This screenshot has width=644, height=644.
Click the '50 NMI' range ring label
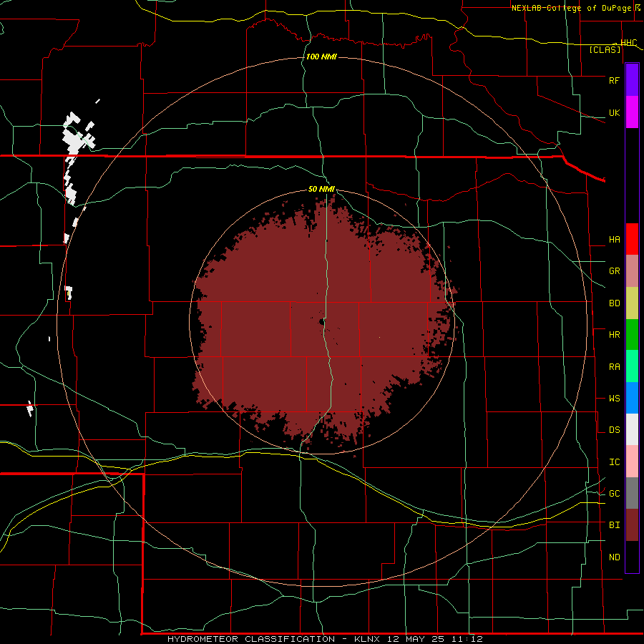click(321, 189)
